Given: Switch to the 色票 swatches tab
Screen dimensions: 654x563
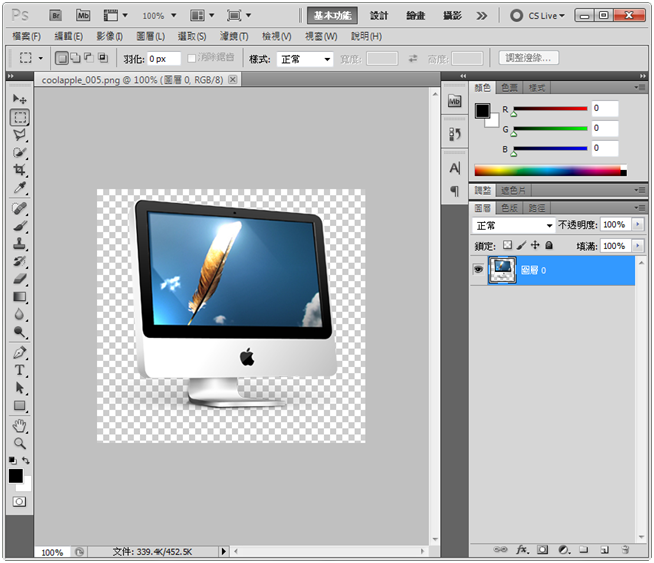Looking at the screenshot, I should point(509,88).
